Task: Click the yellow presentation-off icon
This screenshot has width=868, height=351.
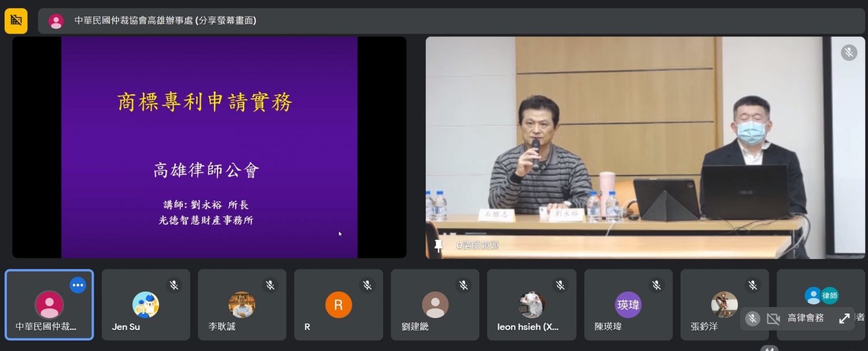Action: tap(16, 21)
